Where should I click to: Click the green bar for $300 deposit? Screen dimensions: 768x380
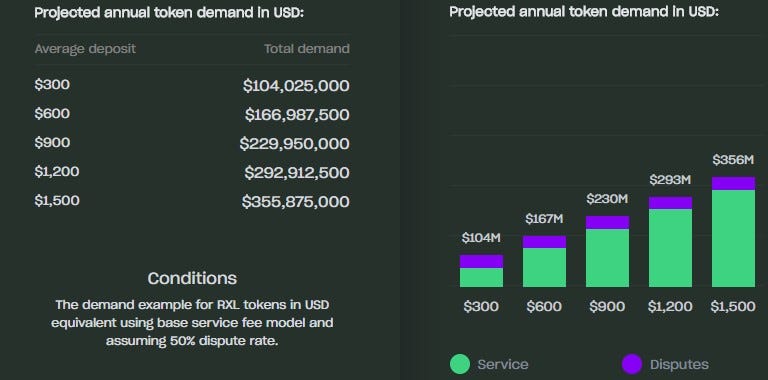pyautogui.click(x=481, y=278)
